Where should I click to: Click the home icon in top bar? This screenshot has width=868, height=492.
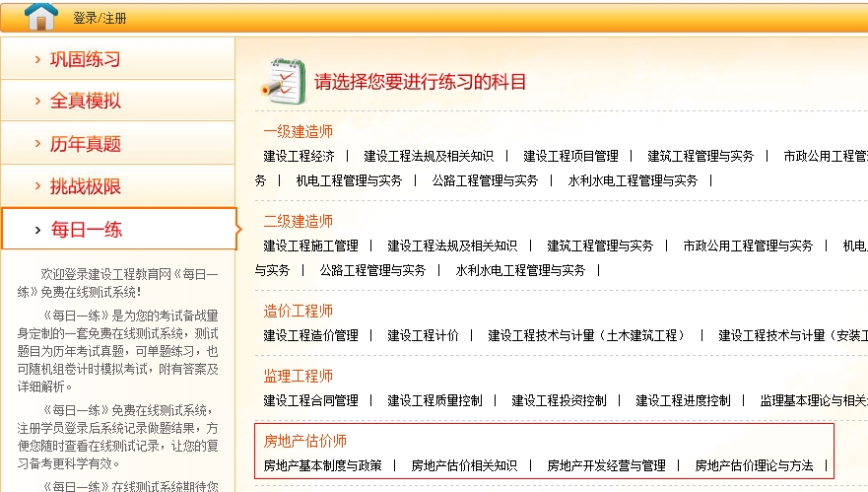pos(40,17)
